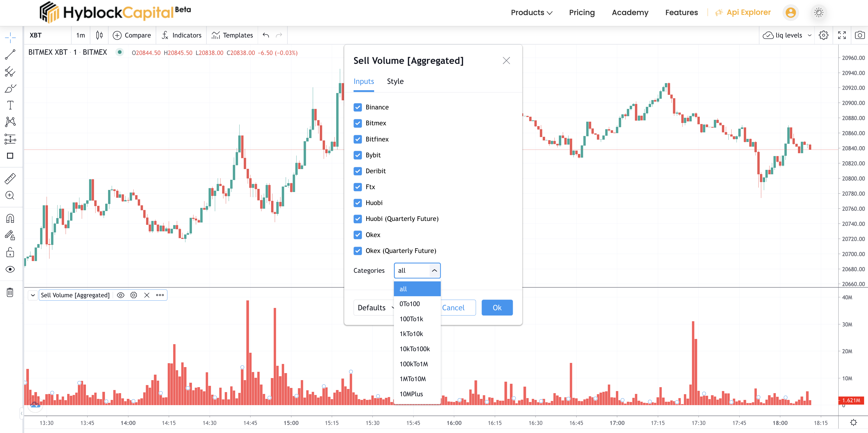
Task: Switch to the Style tab
Action: 395,81
